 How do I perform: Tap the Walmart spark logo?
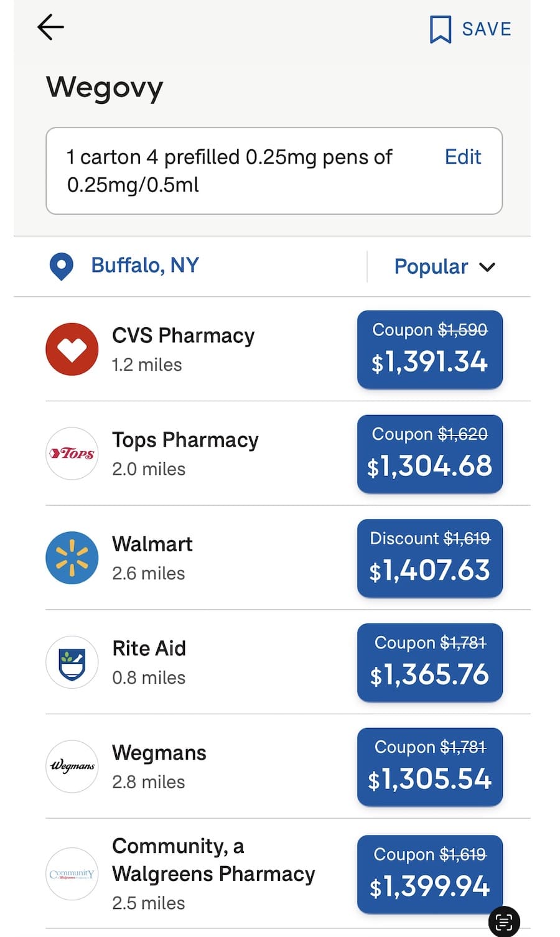click(x=72, y=558)
